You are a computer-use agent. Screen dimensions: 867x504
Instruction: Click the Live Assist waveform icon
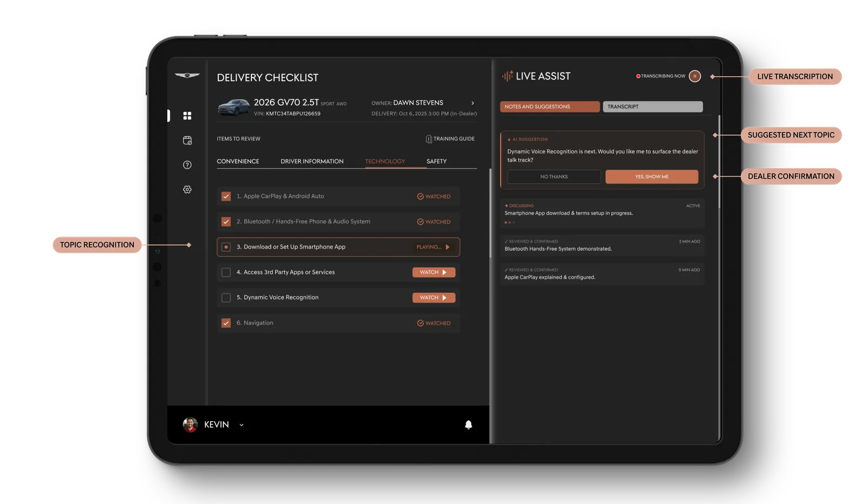pos(507,76)
